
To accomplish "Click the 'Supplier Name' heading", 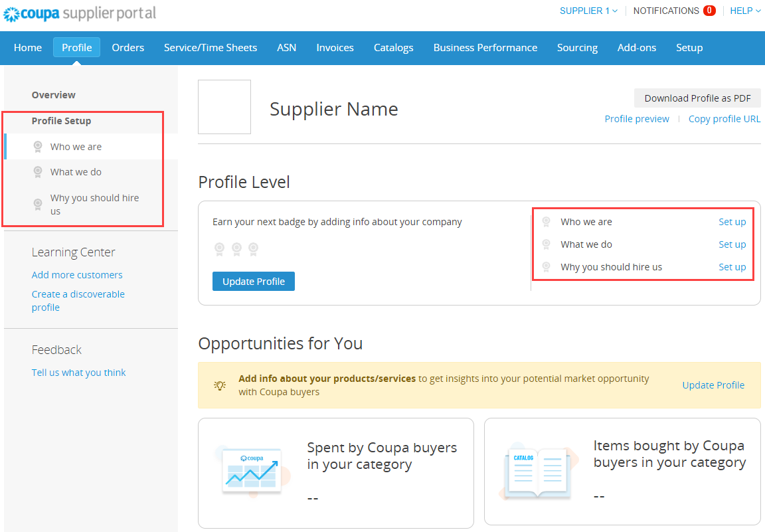I will point(334,110).
